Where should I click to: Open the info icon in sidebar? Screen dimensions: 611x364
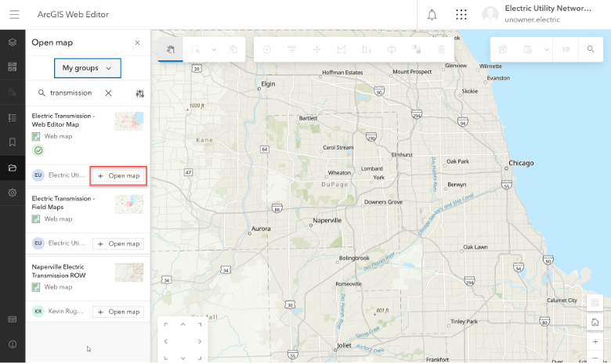pos(13,344)
